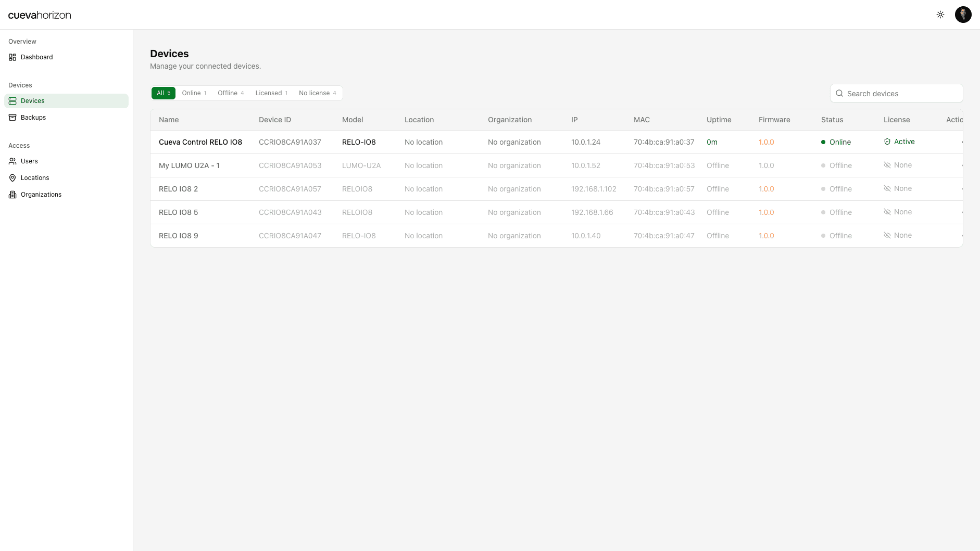Click the no-license icon for RELO IO8 9

point(887,235)
